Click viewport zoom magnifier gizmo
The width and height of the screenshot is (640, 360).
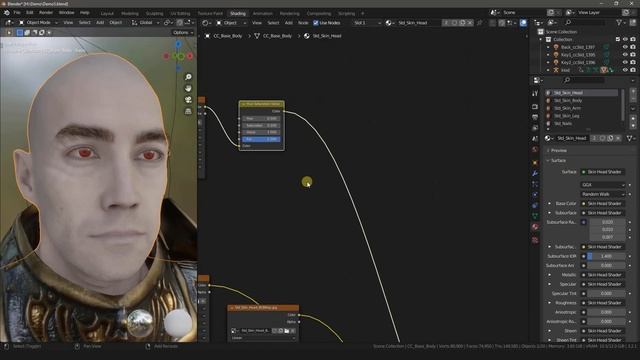point(188,77)
